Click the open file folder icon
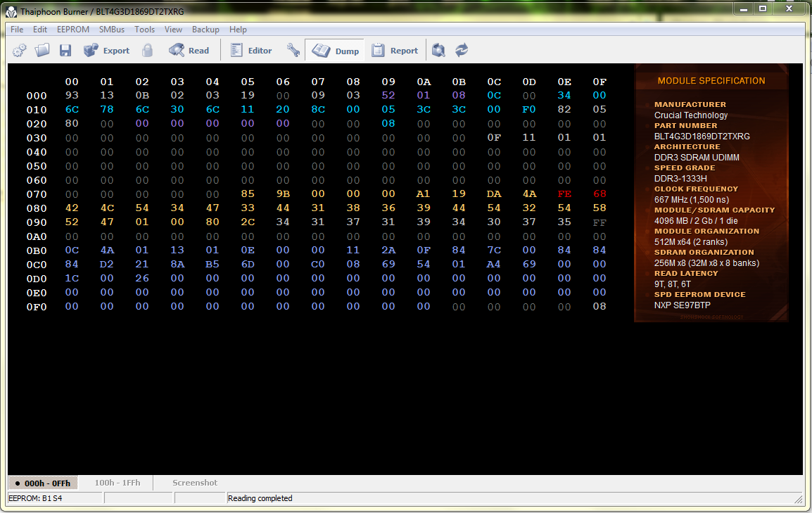This screenshot has width=812, height=513. coord(42,50)
